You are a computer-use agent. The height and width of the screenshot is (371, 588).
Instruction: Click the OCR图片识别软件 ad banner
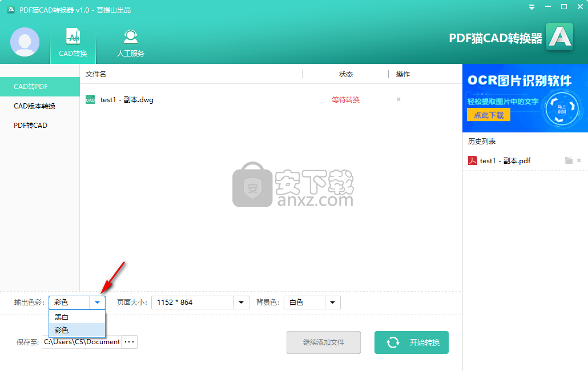(x=525, y=98)
